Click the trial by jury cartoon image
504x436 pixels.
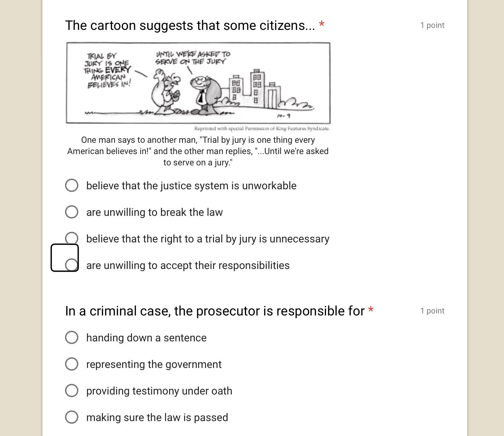(198, 83)
